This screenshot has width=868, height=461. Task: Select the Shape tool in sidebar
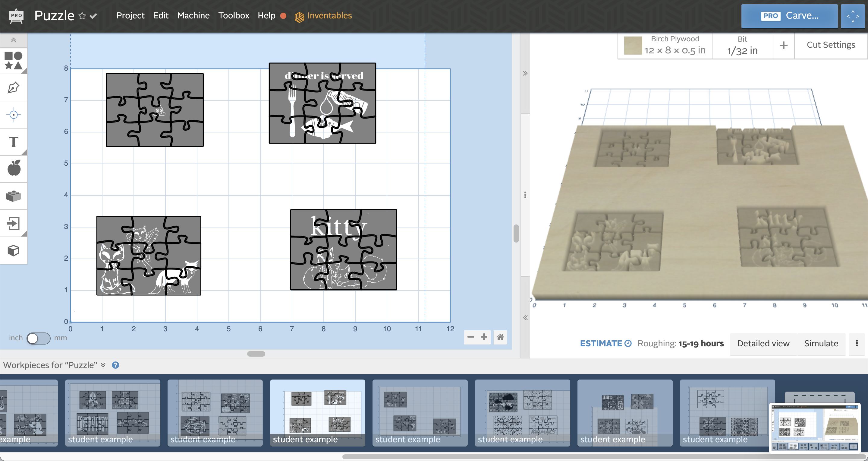coord(14,58)
